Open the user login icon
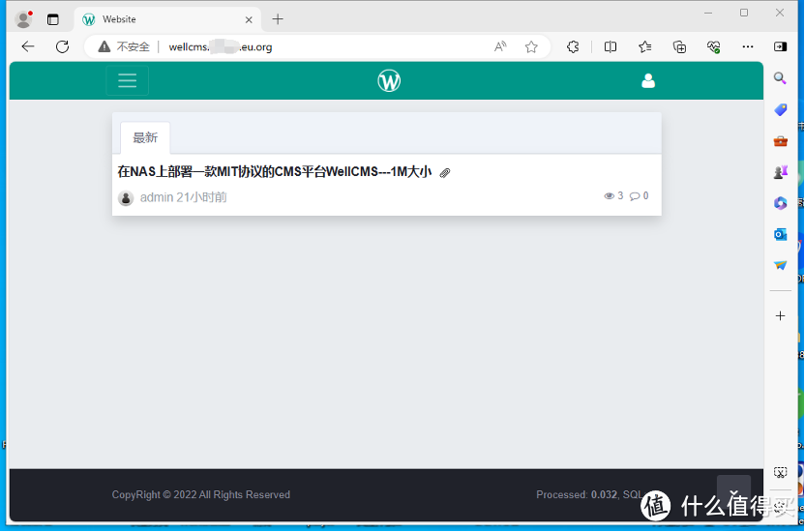The image size is (805, 532). pyautogui.click(x=648, y=80)
